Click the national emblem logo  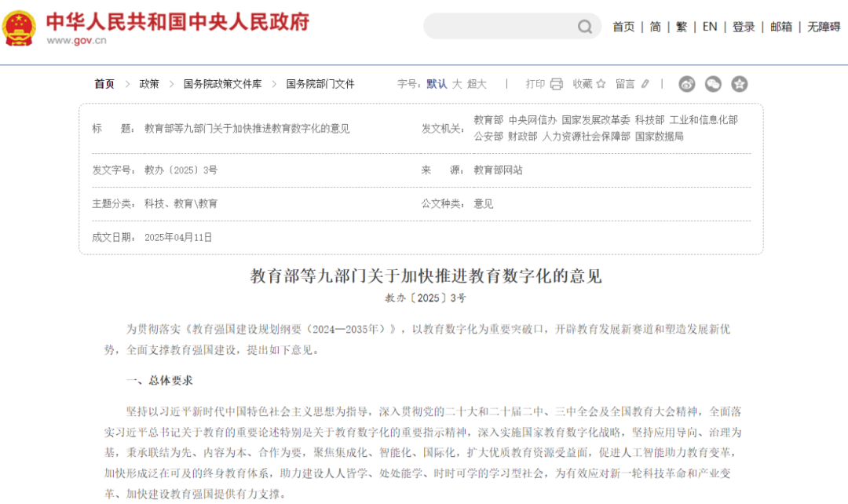18,28
